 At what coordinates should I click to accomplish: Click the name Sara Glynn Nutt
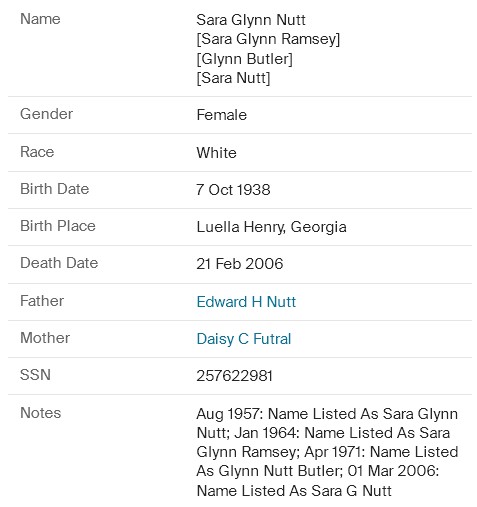(x=251, y=20)
